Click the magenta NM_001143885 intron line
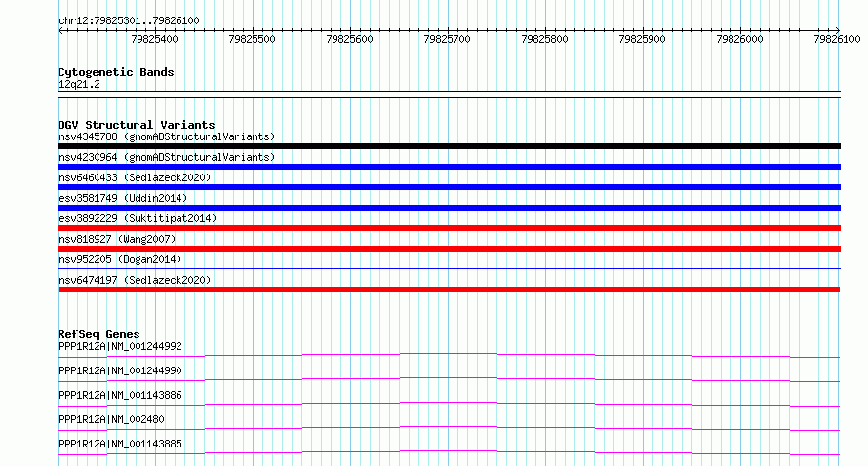 click(449, 452)
